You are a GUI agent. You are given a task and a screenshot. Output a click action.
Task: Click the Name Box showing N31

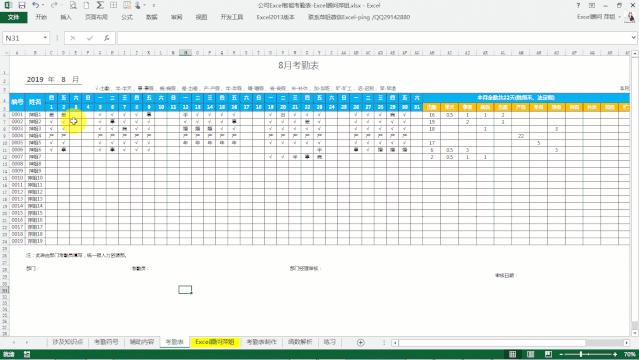coord(22,38)
